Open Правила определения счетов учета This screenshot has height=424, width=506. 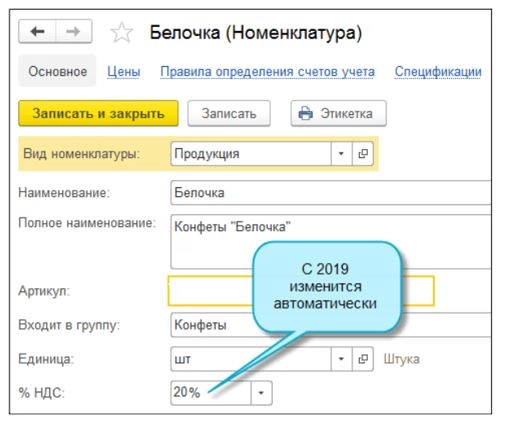[267, 71]
